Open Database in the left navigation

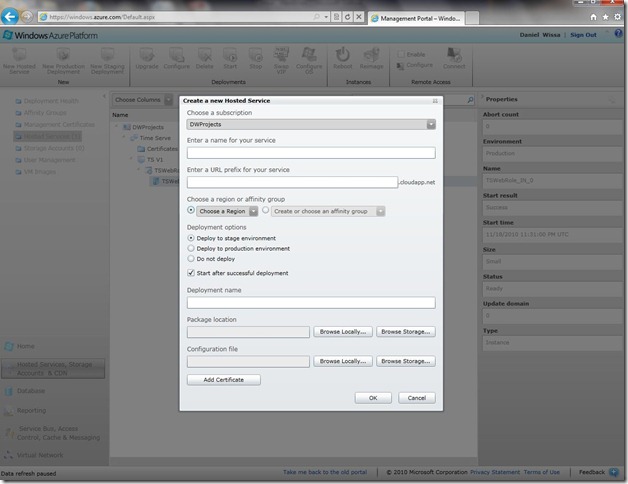[x=31, y=391]
